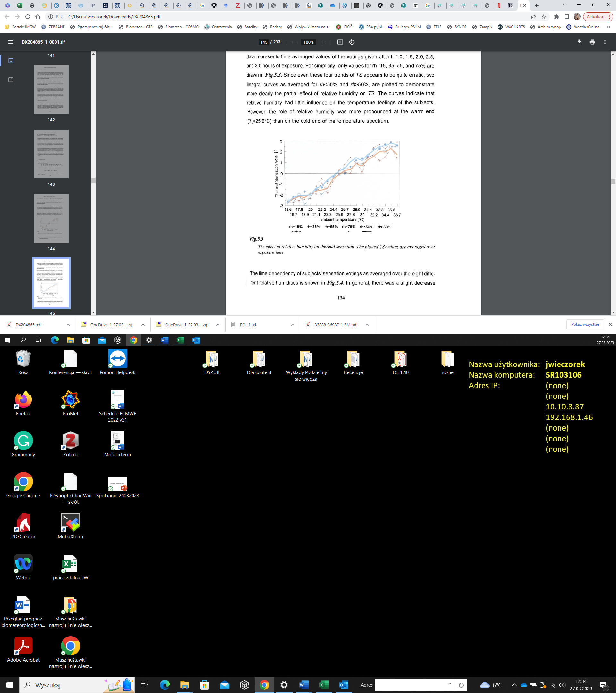The height and width of the screenshot is (693, 616).
Task: Click the page number input field
Action: [264, 42]
